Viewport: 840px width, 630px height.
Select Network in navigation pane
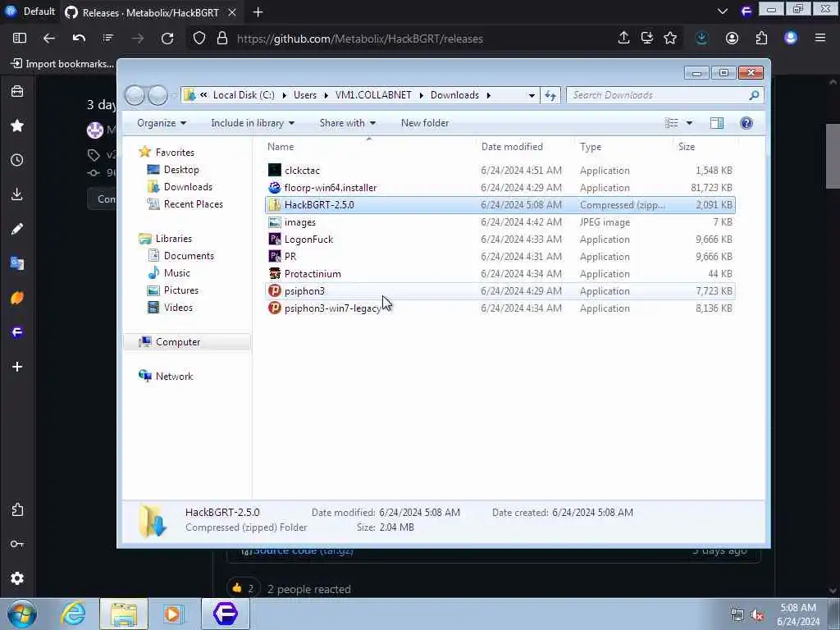pos(174,376)
